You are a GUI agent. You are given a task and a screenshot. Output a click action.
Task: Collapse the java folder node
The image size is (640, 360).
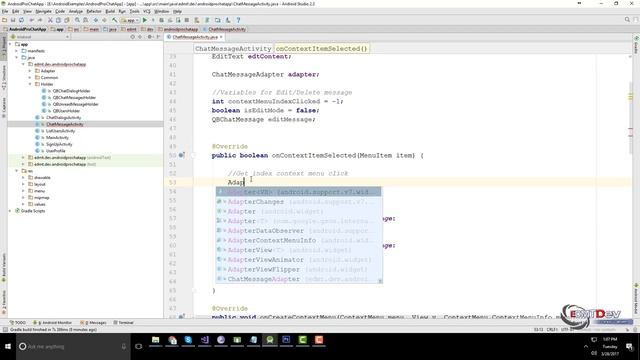[x=17, y=58]
